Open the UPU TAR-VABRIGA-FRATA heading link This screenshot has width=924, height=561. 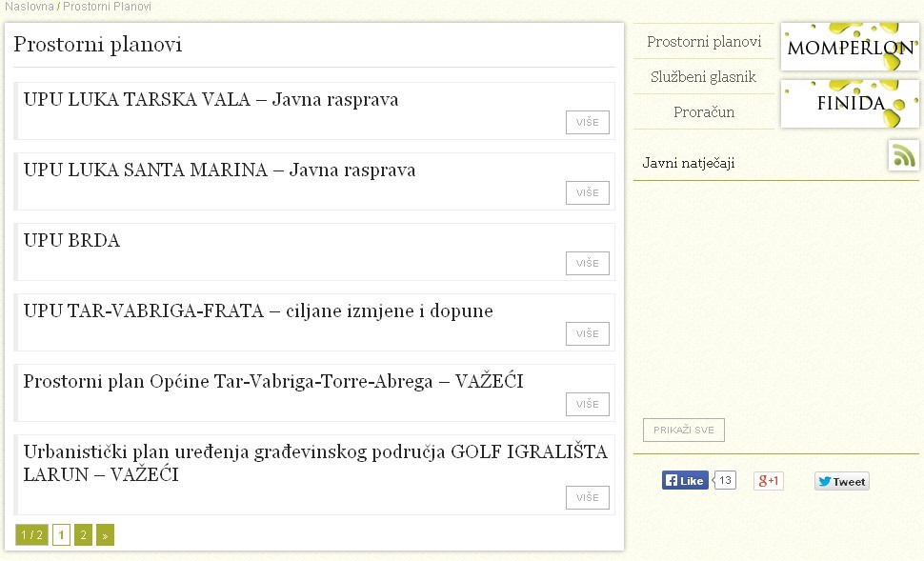[258, 311]
